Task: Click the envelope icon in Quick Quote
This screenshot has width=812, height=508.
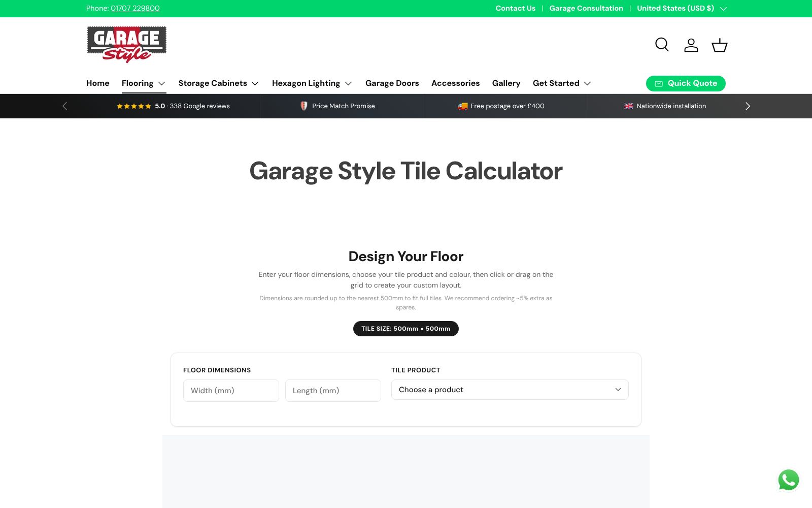Action: point(659,83)
